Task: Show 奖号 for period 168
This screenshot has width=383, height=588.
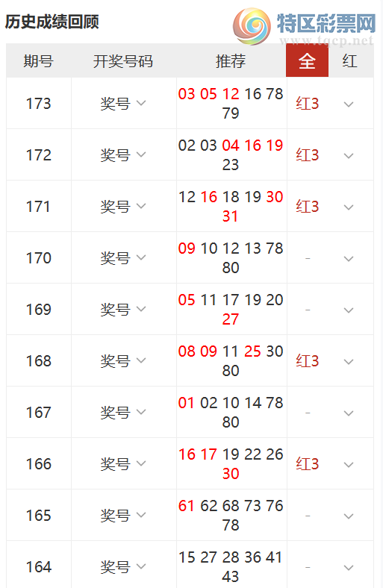Action: coord(123,360)
